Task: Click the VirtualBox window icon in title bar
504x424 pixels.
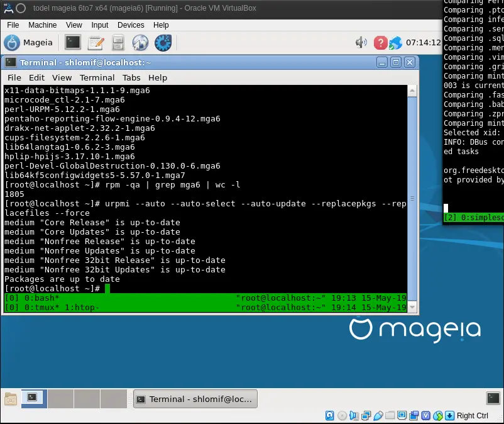Action: tap(8, 8)
